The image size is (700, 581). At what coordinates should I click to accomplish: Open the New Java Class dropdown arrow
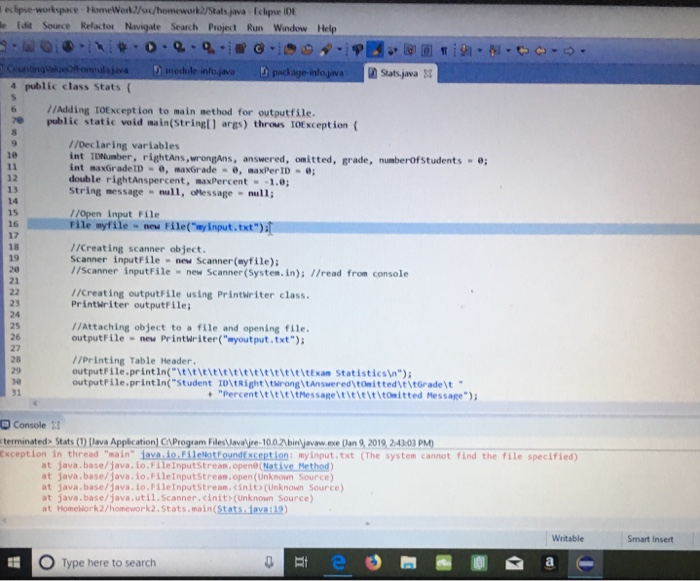click(x=272, y=48)
